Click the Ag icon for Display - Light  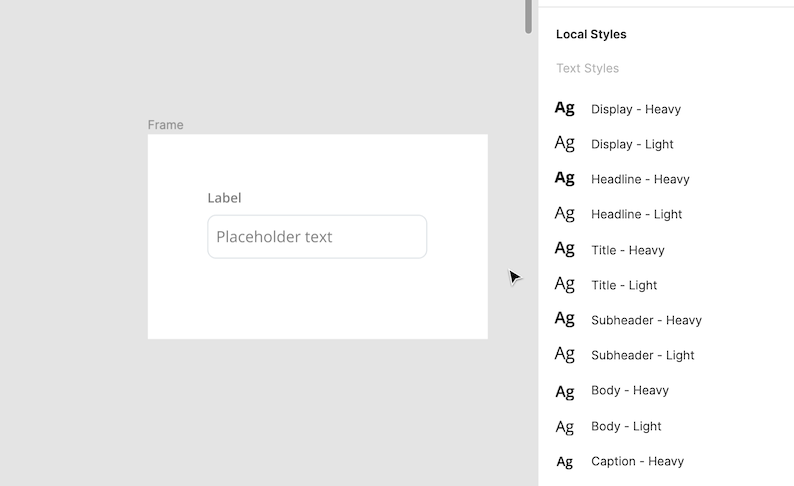pos(565,143)
